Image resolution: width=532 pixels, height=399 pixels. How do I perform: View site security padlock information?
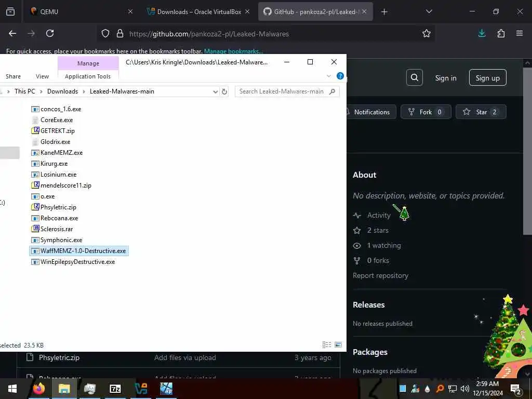[x=120, y=34]
